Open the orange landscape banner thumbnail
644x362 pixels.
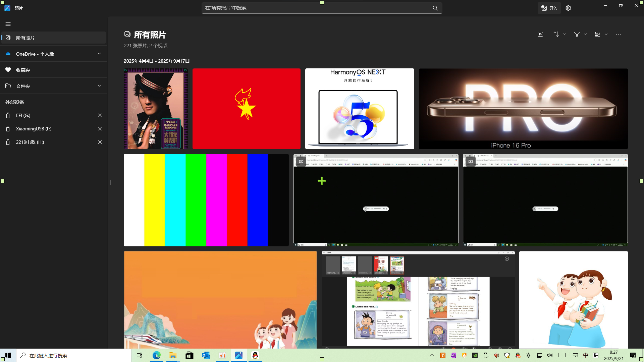click(220, 300)
